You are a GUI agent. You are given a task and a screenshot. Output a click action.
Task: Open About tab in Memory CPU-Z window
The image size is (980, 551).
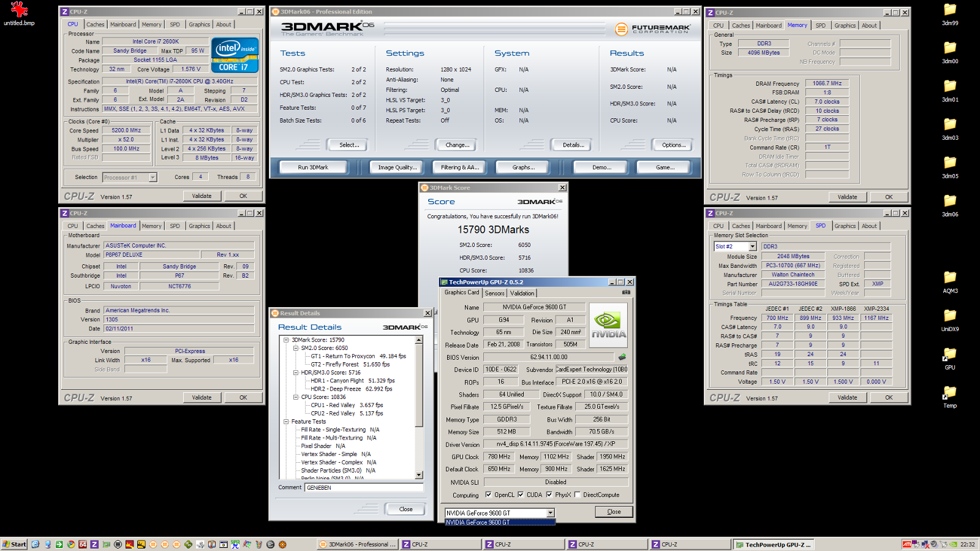point(869,25)
